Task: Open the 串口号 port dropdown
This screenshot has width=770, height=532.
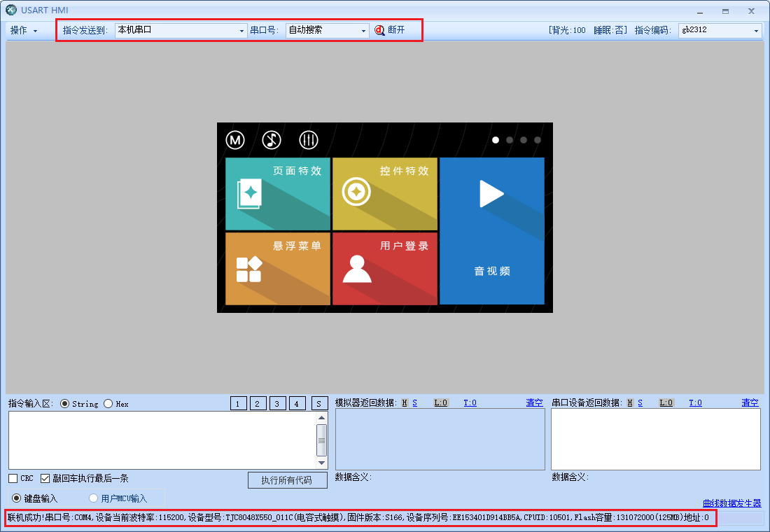Action: click(x=364, y=30)
